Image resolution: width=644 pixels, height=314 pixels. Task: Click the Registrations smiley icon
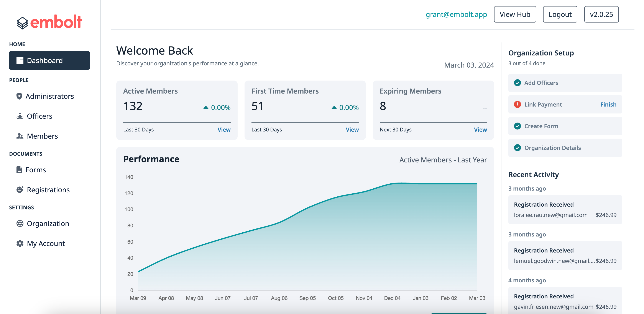[x=20, y=189]
